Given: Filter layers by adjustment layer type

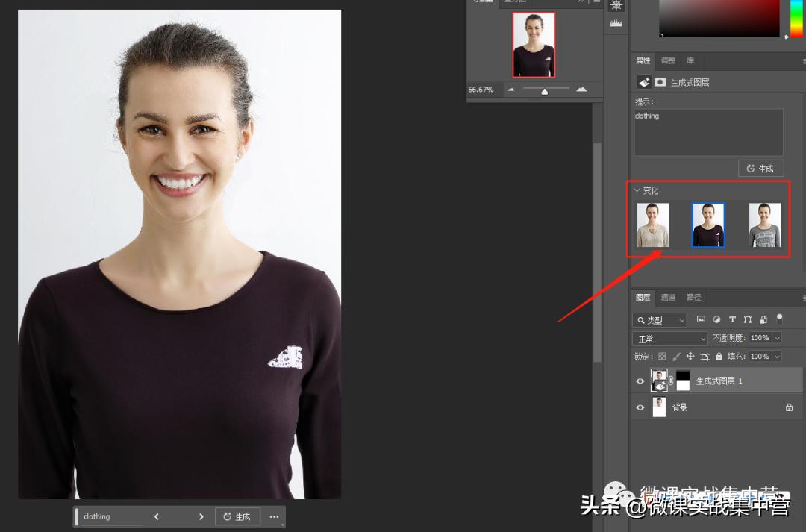Looking at the screenshot, I should (716, 319).
